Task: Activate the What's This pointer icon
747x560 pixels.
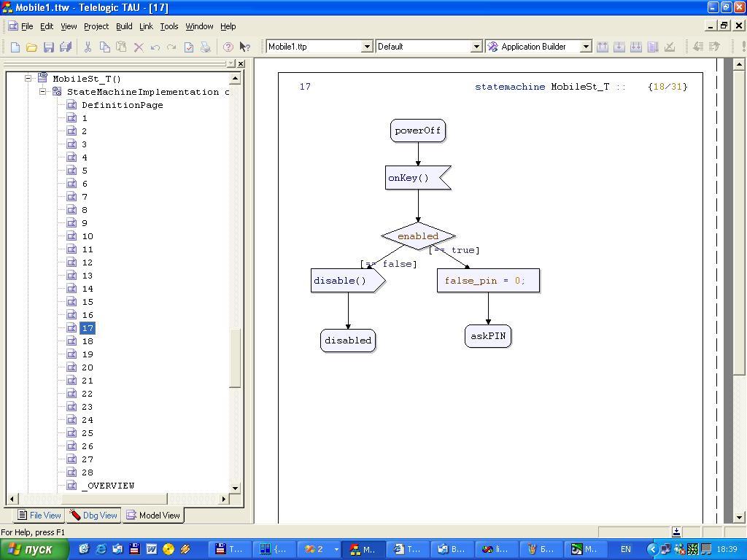Action: point(244,47)
